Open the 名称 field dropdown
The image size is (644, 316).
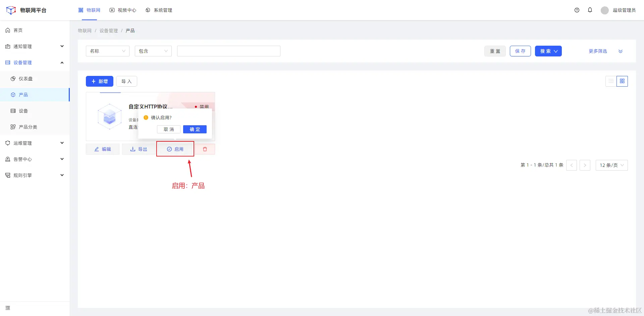pyautogui.click(x=108, y=51)
